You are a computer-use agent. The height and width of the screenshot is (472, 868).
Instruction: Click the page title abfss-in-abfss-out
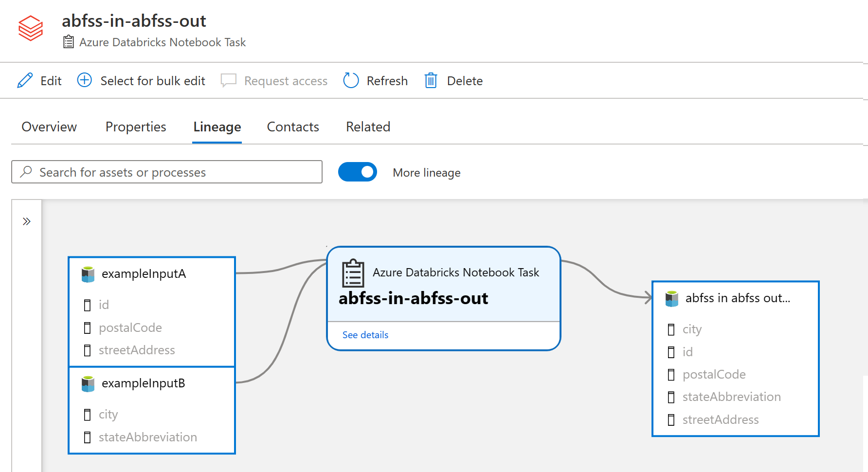[x=134, y=21]
